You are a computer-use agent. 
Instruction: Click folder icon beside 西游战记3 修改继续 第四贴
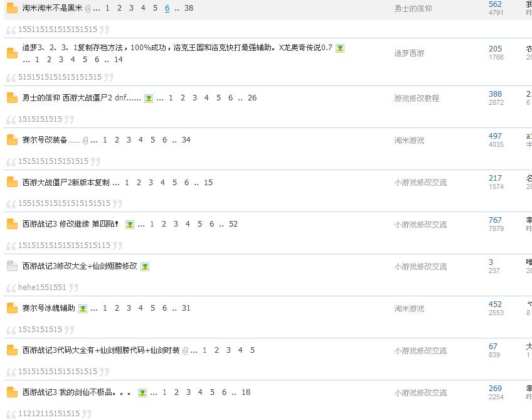(12, 224)
